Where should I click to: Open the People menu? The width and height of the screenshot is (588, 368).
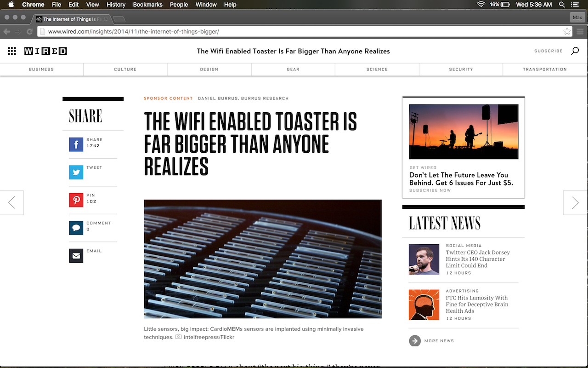(179, 5)
